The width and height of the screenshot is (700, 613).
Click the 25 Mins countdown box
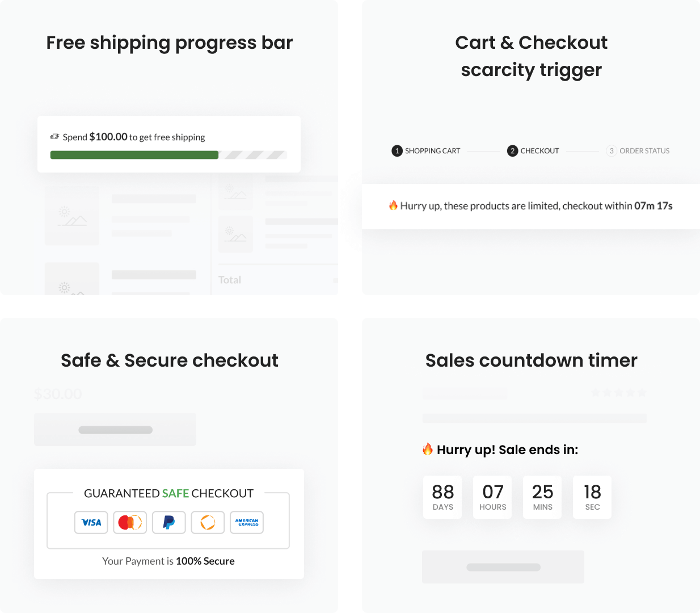click(542, 497)
